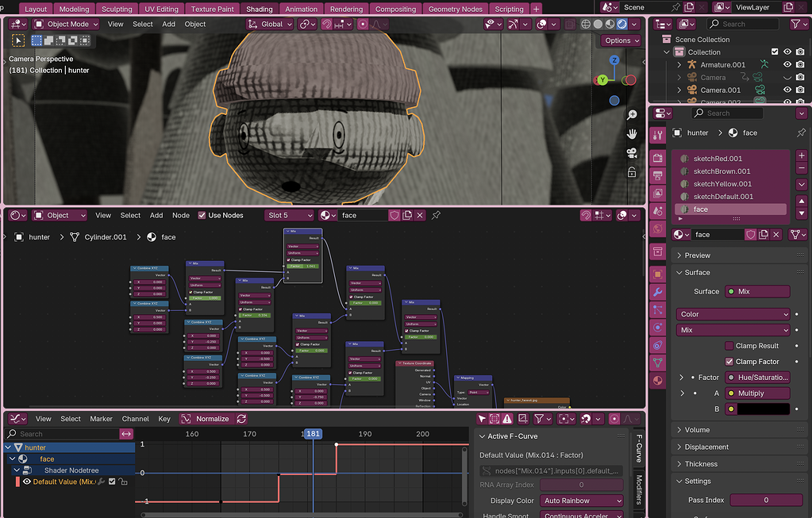Select Tweak tool in viewport header
The width and height of the screenshot is (812, 518).
(x=18, y=40)
